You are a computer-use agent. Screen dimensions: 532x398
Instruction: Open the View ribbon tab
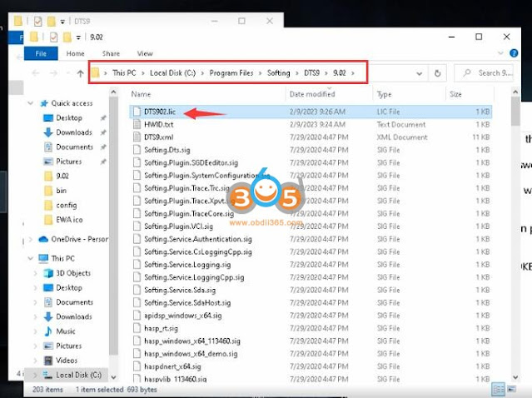click(x=145, y=53)
